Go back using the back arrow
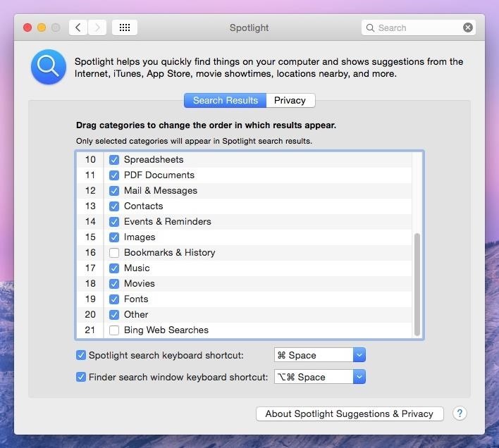Image resolution: width=499 pixels, height=448 pixels. click(78, 27)
